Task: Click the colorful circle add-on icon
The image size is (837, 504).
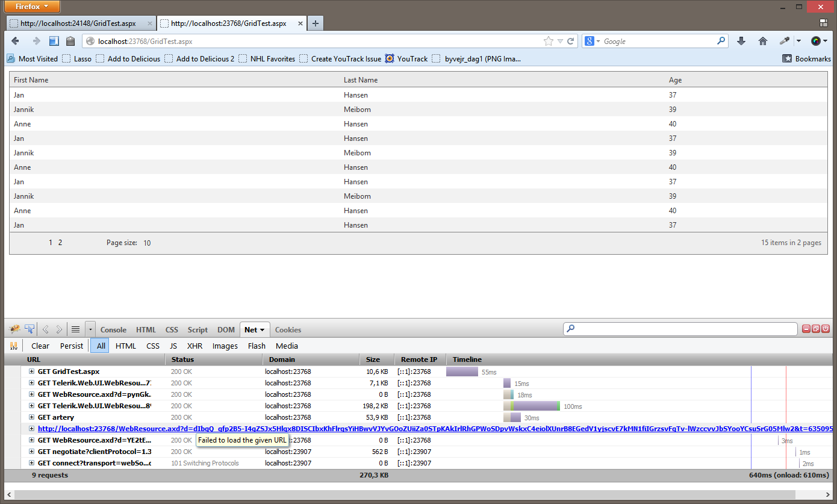Action: tap(816, 41)
